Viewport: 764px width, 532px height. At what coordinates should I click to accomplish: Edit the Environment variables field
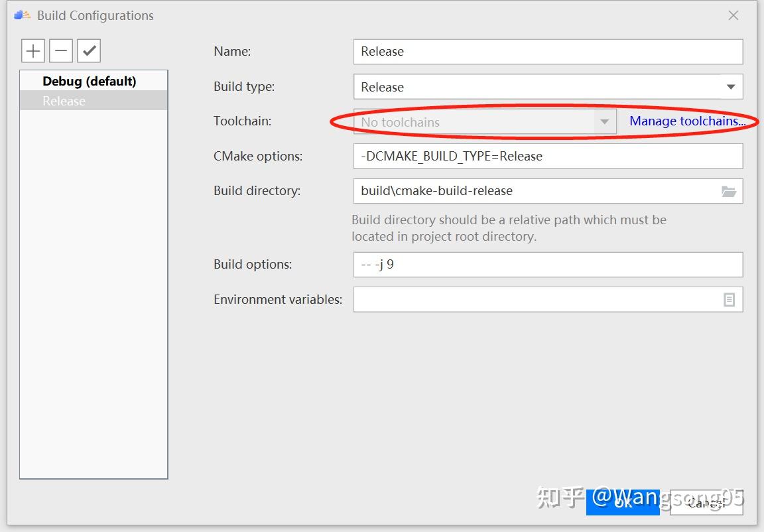[548, 300]
